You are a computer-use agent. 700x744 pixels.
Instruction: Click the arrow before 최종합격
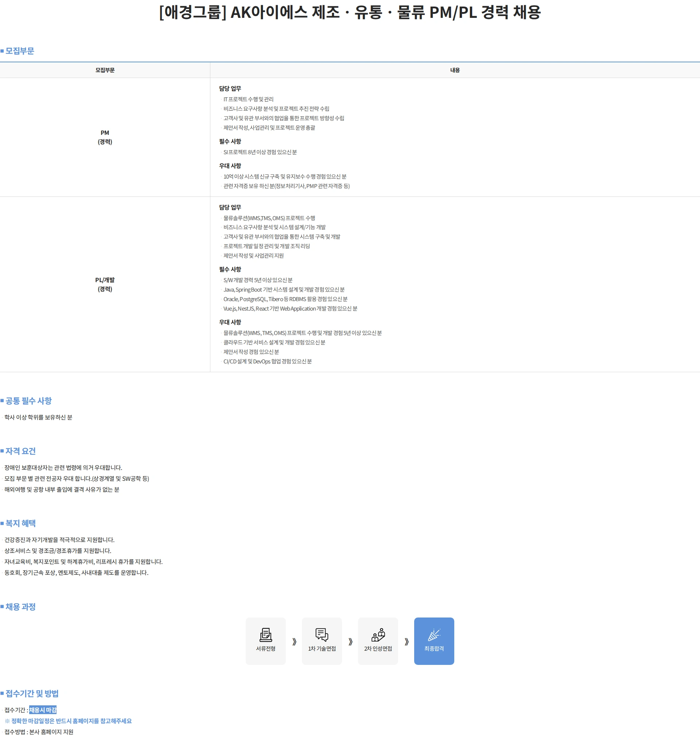point(407,642)
